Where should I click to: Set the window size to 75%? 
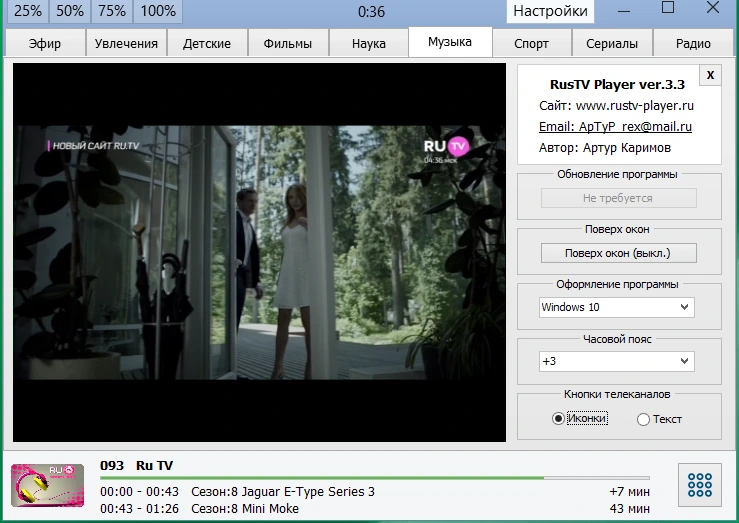coord(112,11)
